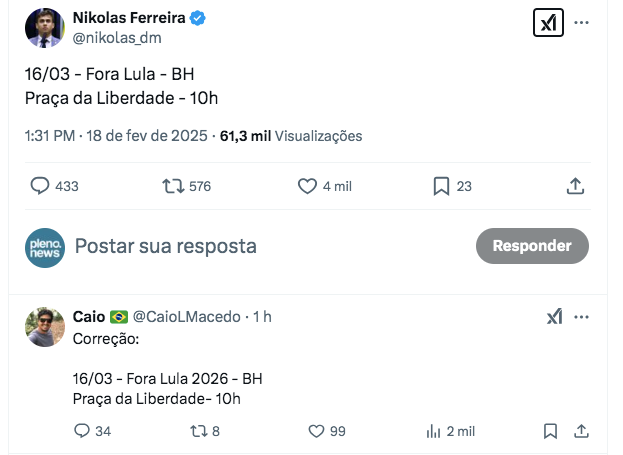
Task: Bookmark the main post with 23 bookmarks
Action: [x=440, y=186]
